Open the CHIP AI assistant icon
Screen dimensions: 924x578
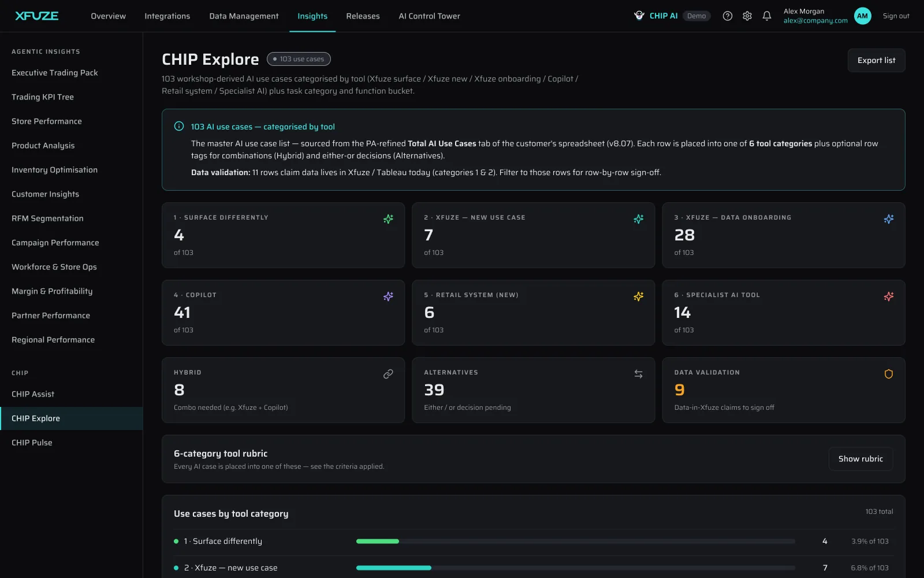[639, 16]
